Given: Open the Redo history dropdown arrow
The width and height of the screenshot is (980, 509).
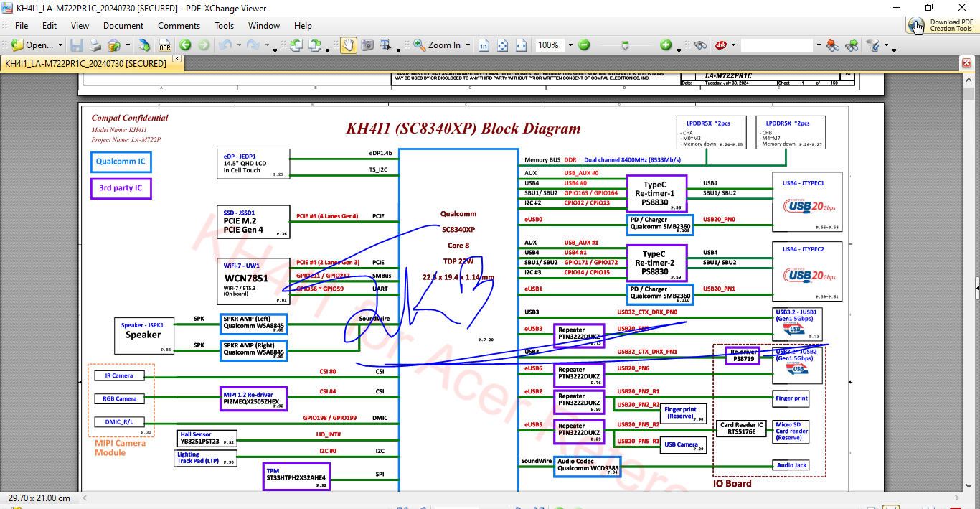Looking at the screenshot, I should (x=265, y=45).
